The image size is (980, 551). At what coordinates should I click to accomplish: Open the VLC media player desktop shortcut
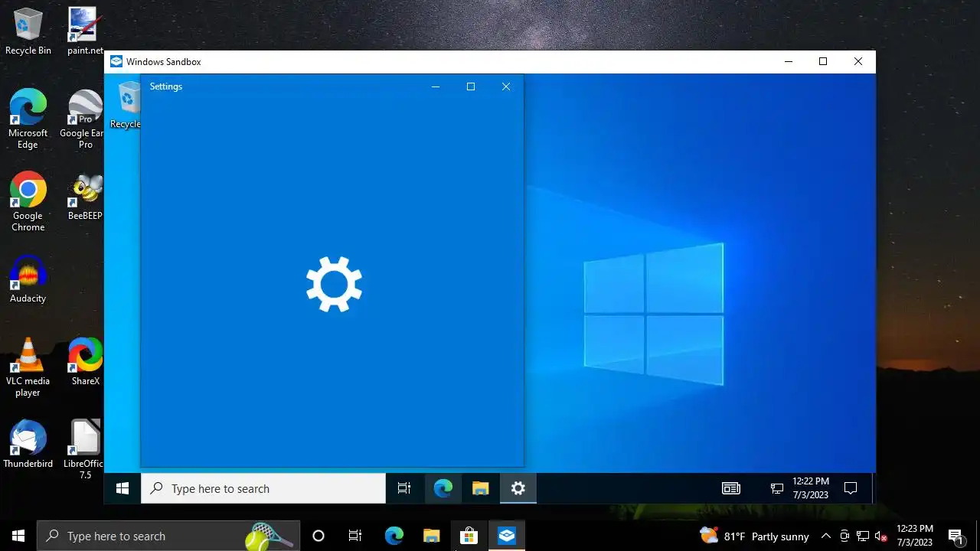(x=28, y=367)
